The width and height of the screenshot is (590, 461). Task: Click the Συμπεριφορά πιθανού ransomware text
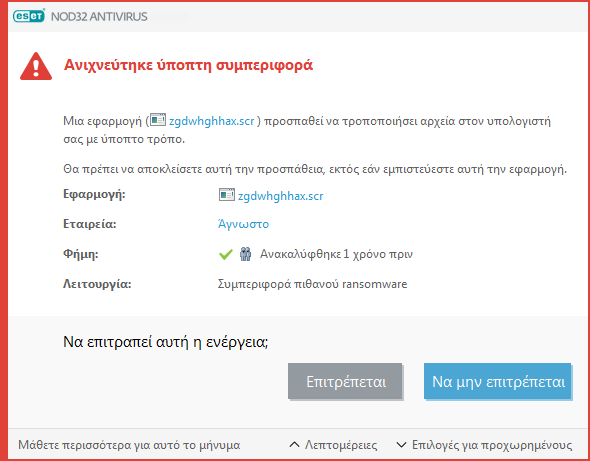click(313, 284)
